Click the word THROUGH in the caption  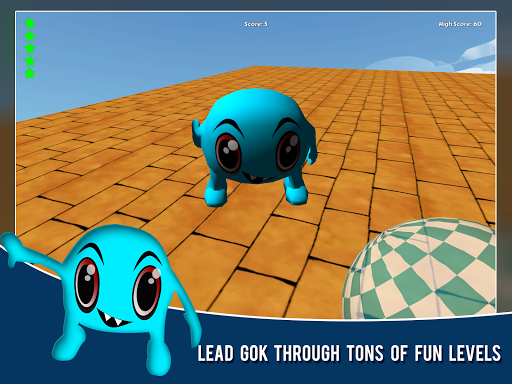[307, 353]
